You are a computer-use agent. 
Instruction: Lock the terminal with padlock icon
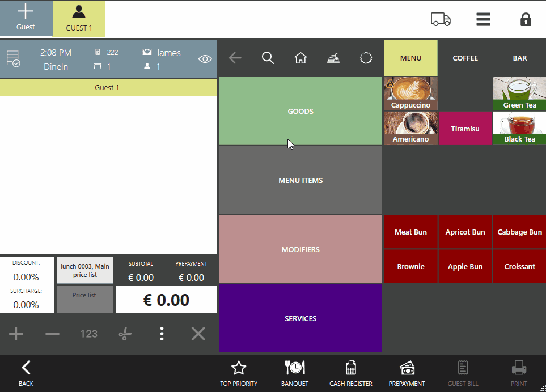tap(526, 19)
